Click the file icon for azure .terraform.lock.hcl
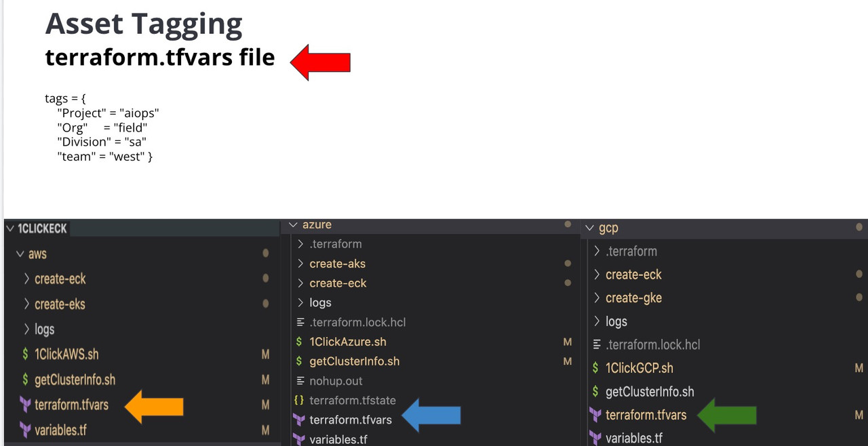Viewport: 868px width, 446px height. coord(299,322)
